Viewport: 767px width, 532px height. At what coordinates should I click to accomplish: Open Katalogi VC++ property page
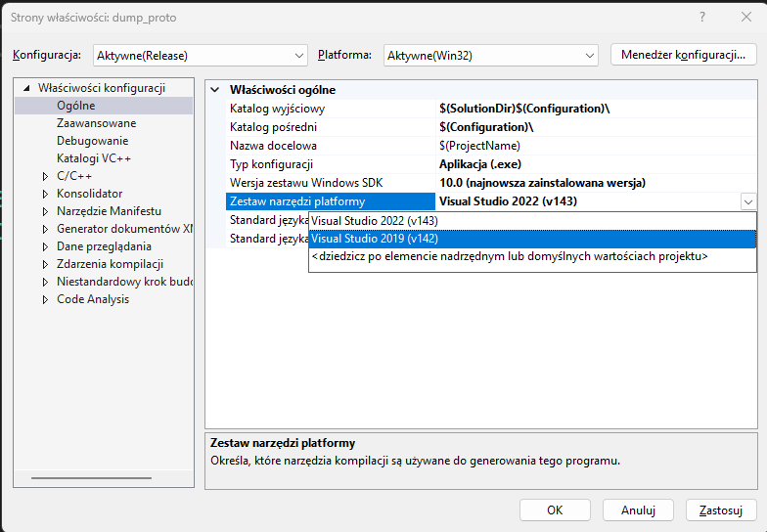click(x=93, y=158)
